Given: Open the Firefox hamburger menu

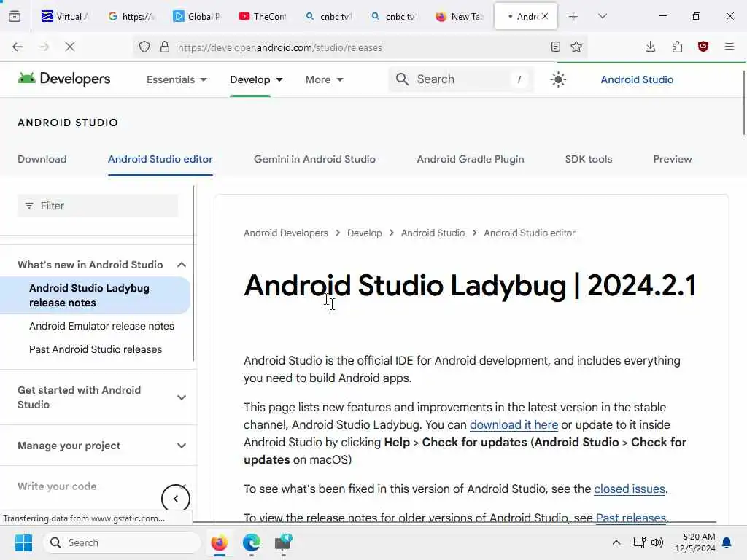Looking at the screenshot, I should (729, 47).
